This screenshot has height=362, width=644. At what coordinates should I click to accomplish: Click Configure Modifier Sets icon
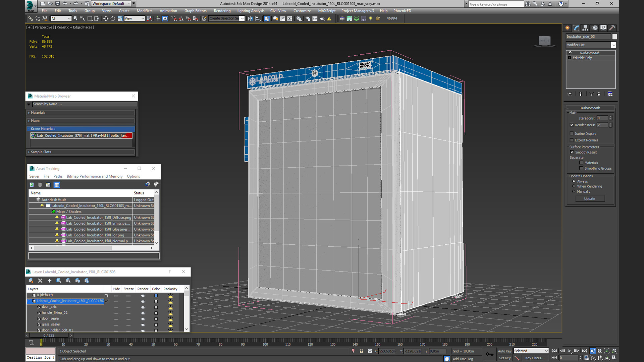(610, 94)
